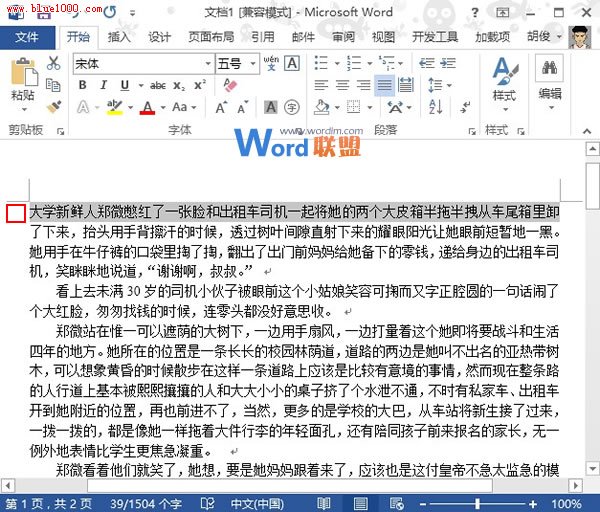This screenshot has height=512, width=600.
Task: Open the 文件 File tab
Action: tap(27, 37)
